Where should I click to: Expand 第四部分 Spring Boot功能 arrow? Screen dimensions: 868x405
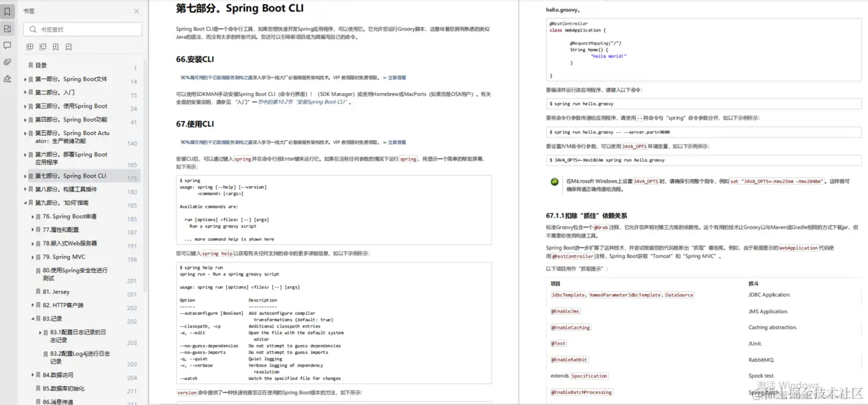point(24,120)
